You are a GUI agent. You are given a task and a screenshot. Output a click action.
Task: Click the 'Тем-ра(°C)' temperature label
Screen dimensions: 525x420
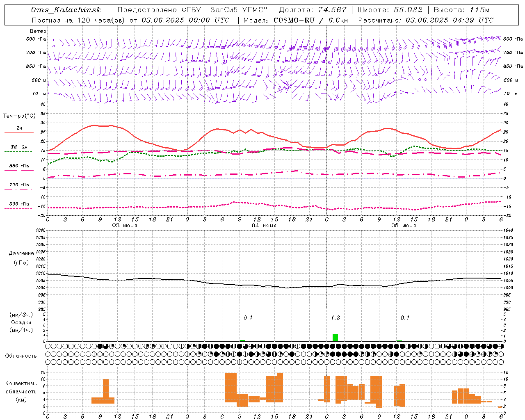tap(20, 116)
